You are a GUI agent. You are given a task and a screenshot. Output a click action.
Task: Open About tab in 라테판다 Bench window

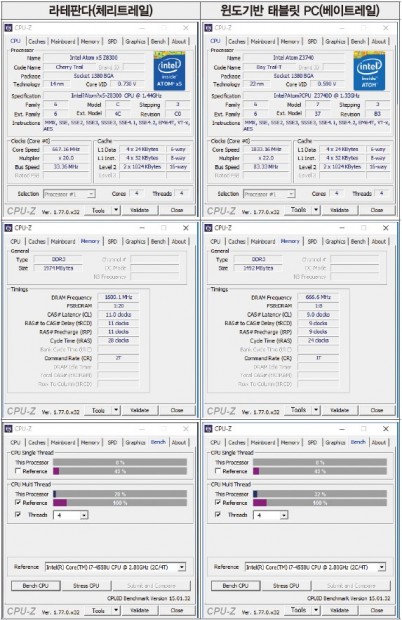(x=179, y=442)
